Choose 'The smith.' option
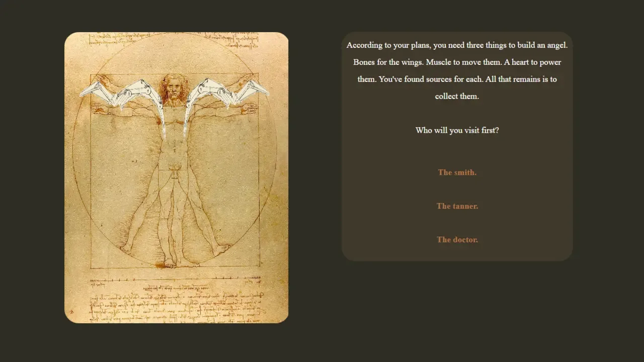 [457, 172]
